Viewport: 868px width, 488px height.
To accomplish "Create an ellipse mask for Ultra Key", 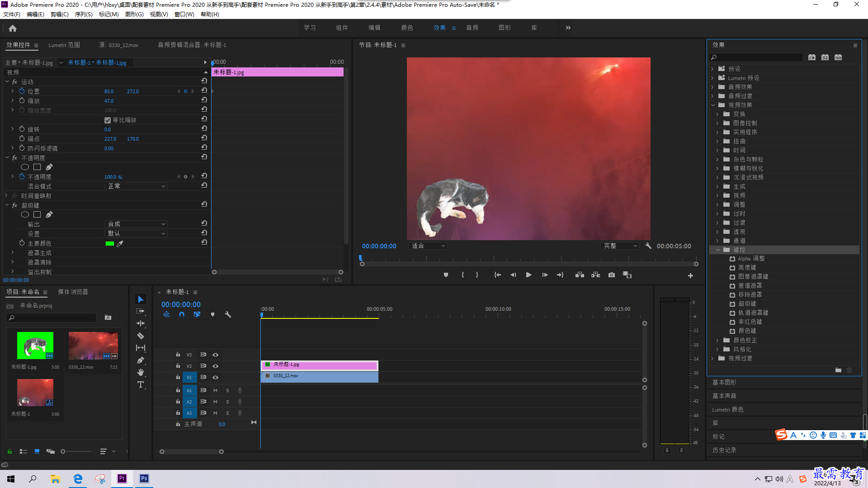I will click(25, 214).
